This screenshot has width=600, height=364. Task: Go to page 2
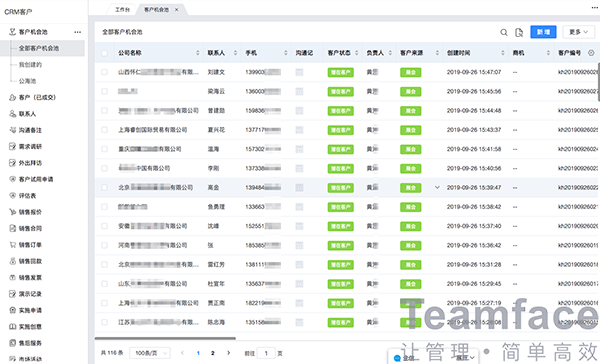[213, 353]
